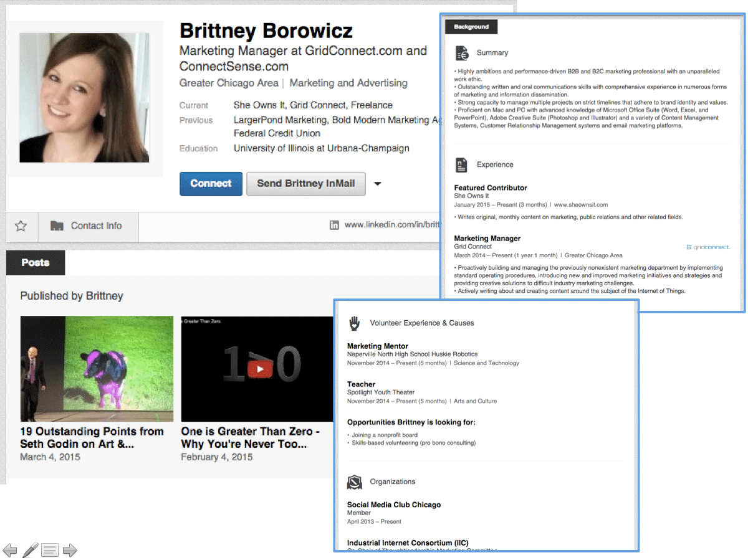This screenshot has width=748, height=560.
Task: Open Contact Info card icon
Action: [x=57, y=226]
